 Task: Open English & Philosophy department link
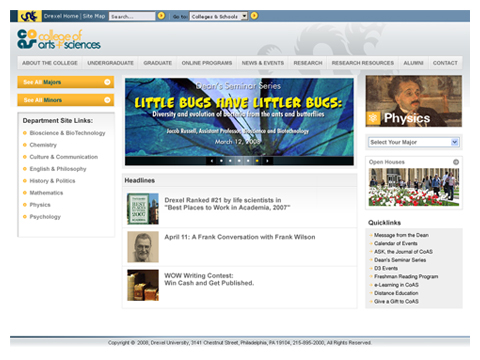point(58,169)
